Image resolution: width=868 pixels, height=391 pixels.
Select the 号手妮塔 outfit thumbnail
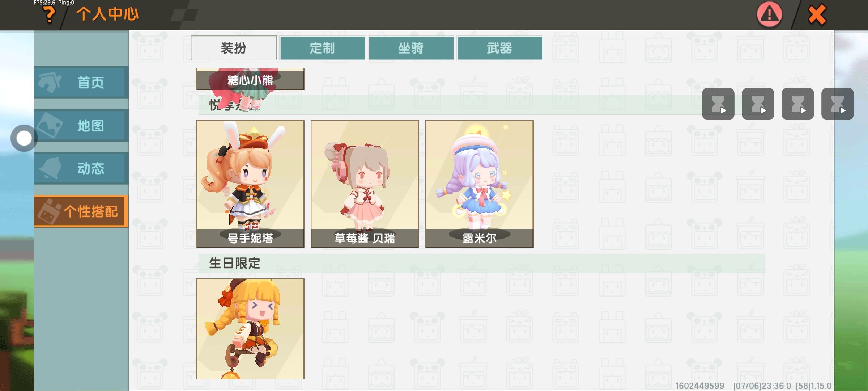[x=250, y=184]
